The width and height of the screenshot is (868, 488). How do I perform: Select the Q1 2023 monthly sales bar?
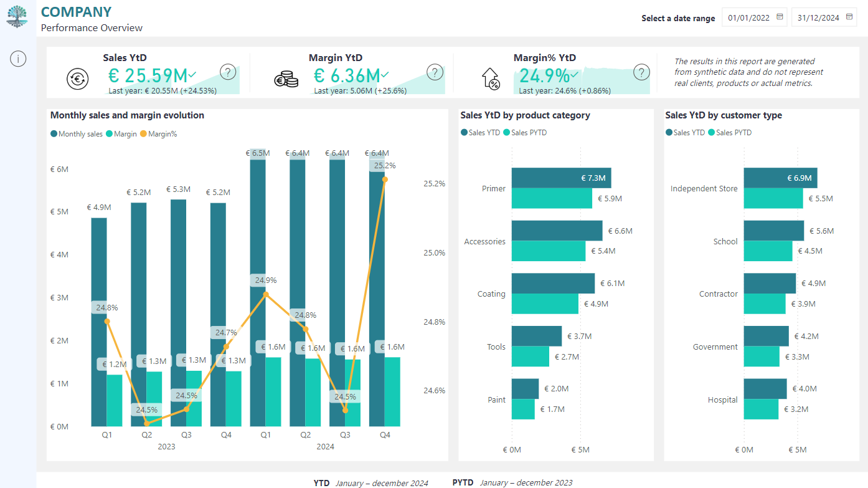point(99,322)
